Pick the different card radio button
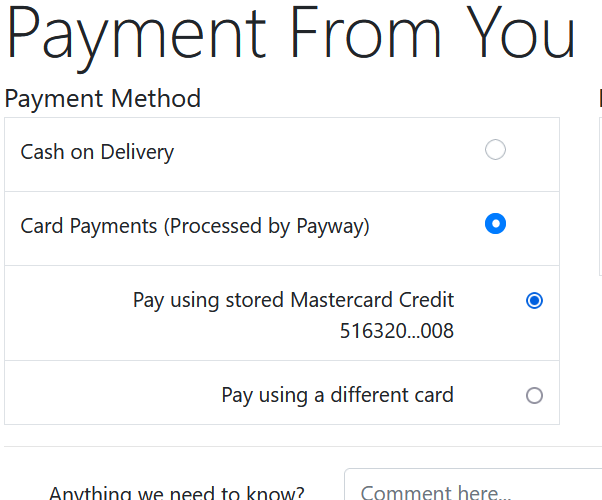602x500 pixels. tap(534, 396)
